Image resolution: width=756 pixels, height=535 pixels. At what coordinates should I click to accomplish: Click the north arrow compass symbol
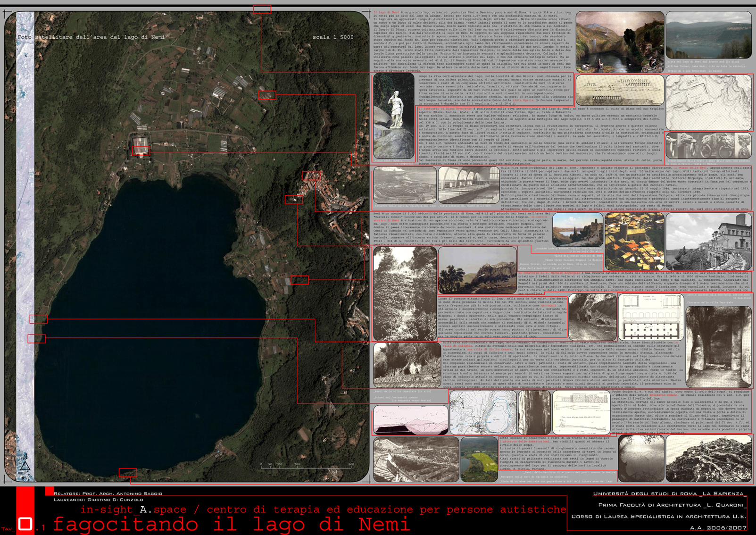coord(25,464)
